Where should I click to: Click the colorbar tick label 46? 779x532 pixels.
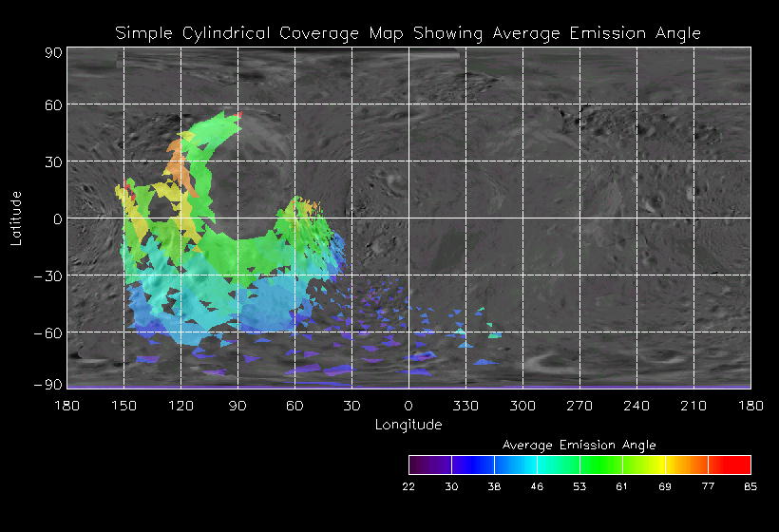point(537,486)
